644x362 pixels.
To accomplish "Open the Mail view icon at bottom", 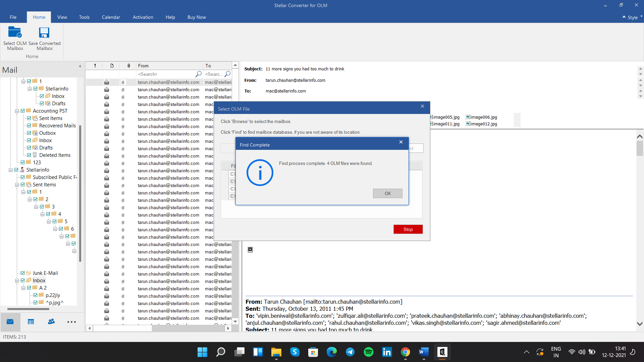I will (10, 322).
